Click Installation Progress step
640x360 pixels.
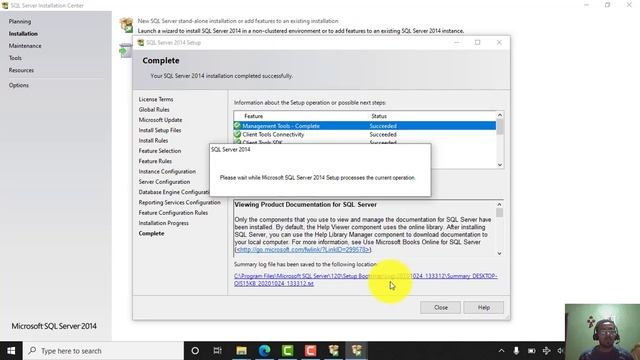[163, 223]
